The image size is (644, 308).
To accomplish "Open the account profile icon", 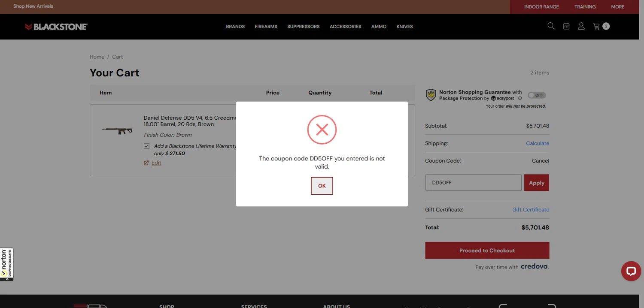I will pyautogui.click(x=581, y=26).
